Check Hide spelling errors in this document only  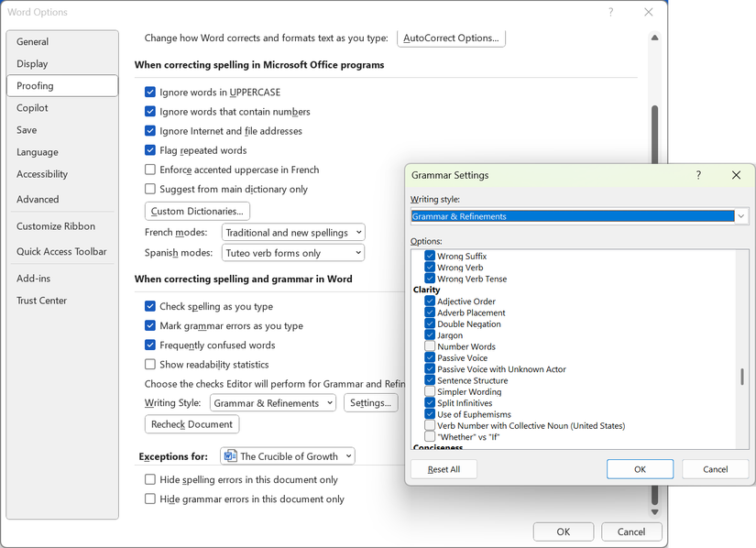150,479
